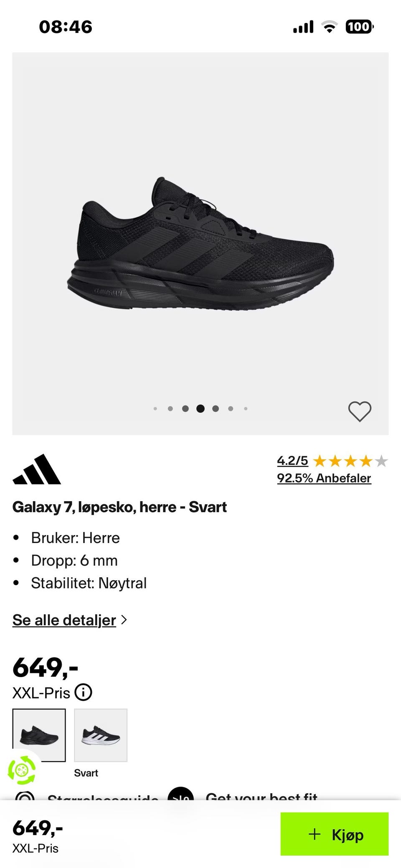Screen dimensions: 401x868
Task: Tap the green recycle badge icon
Action: [22, 769]
